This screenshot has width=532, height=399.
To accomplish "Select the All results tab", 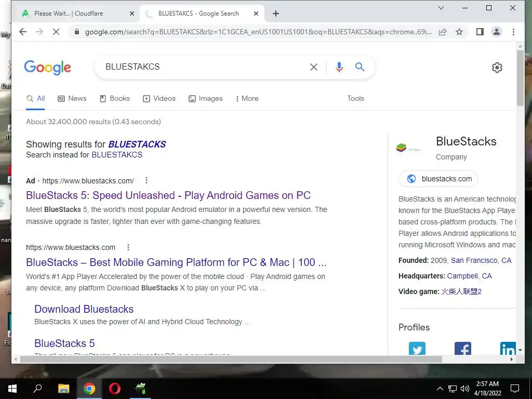I will coord(36,98).
